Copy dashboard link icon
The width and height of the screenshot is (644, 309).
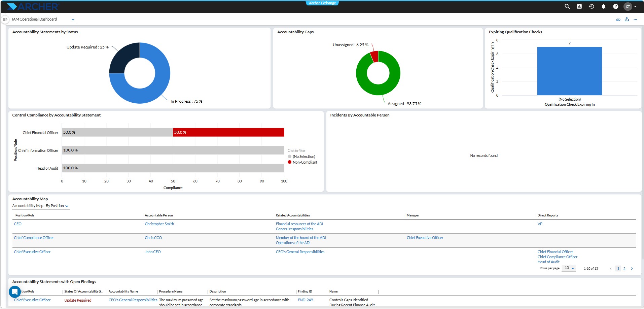tap(618, 20)
